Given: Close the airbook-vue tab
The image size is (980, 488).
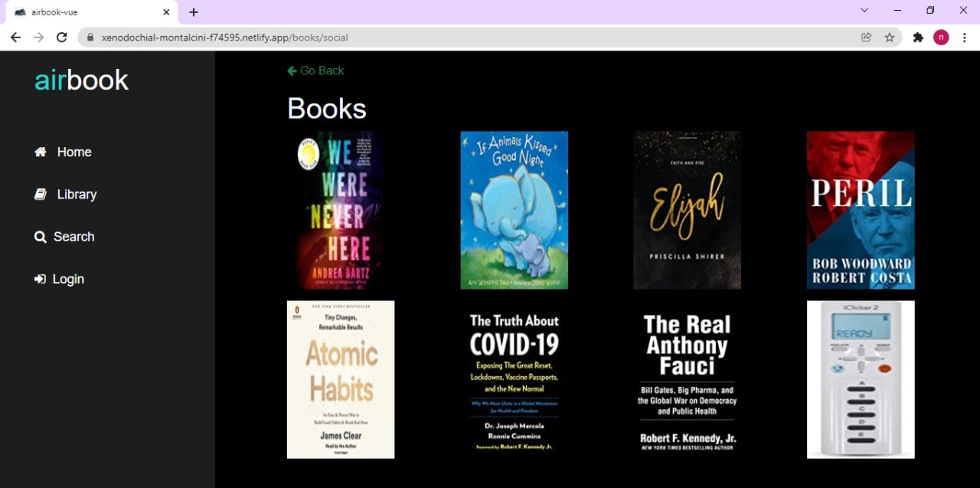Looking at the screenshot, I should tap(166, 12).
